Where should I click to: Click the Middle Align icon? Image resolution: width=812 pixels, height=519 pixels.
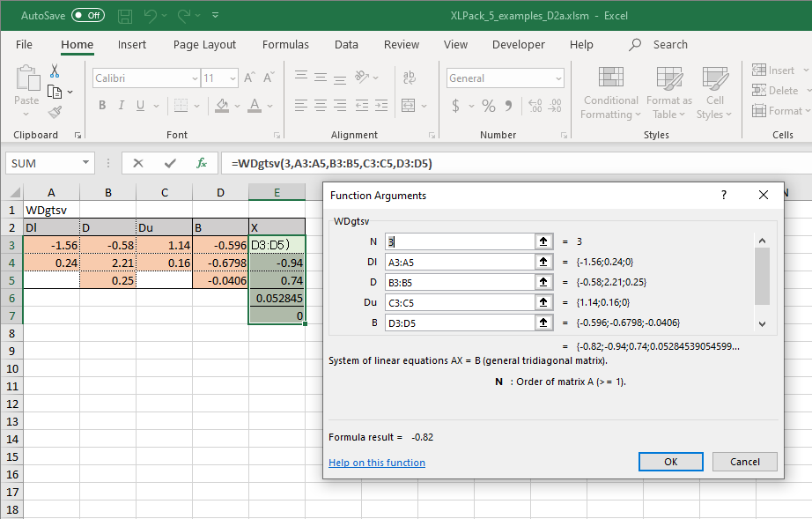pyautogui.click(x=321, y=78)
